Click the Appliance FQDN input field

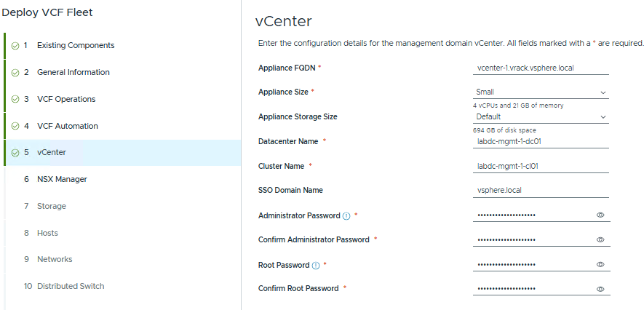click(x=541, y=68)
